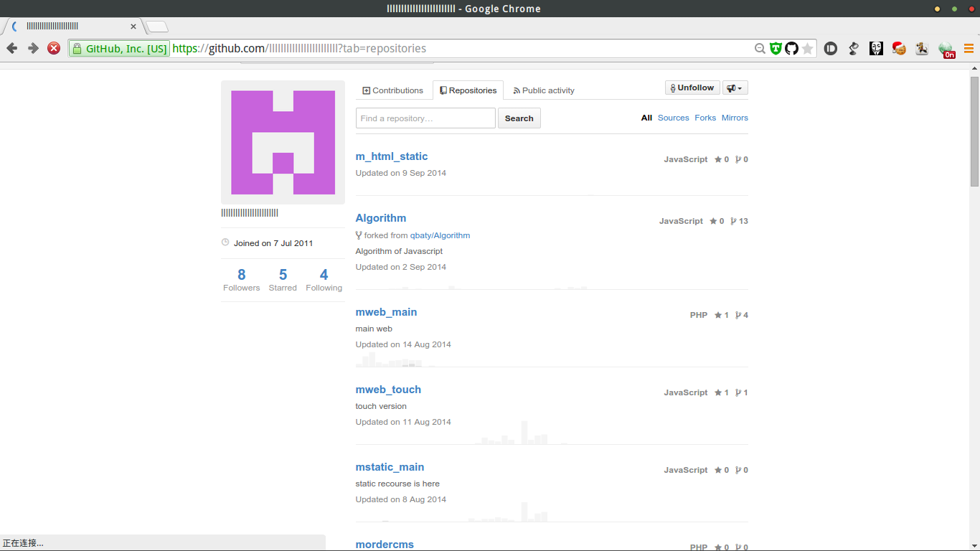Click the Pushbullet extension icon

coord(831,49)
